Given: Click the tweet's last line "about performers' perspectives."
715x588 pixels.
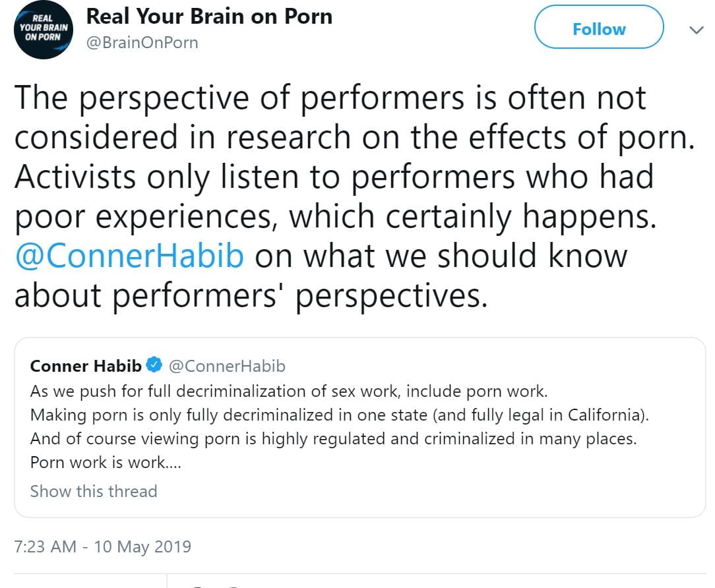Looking at the screenshot, I should point(251,295).
